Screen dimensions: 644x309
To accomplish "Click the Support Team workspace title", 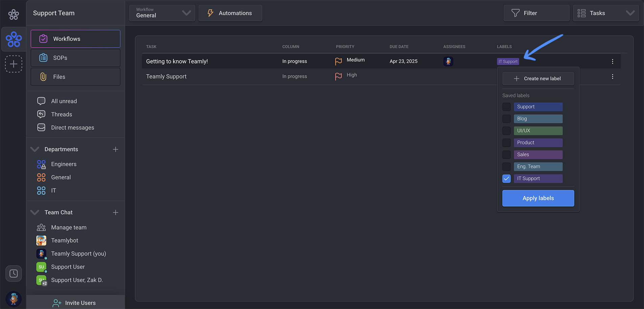I will 54,13.
